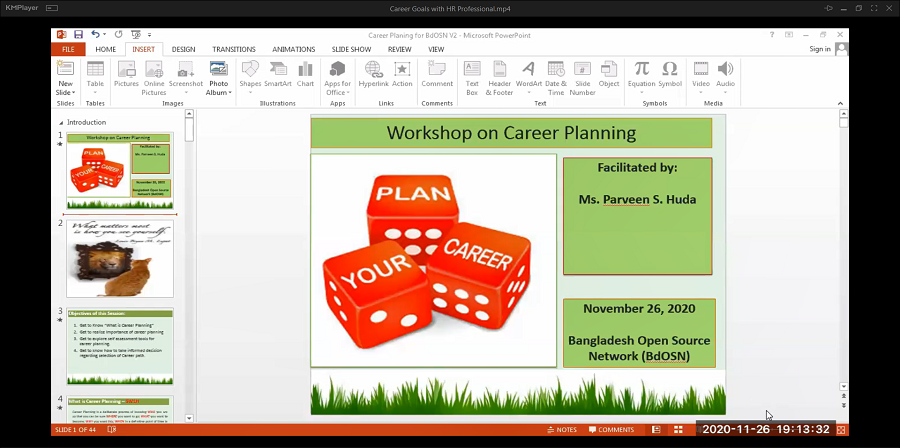Click the Facilitated by text box

(x=637, y=216)
